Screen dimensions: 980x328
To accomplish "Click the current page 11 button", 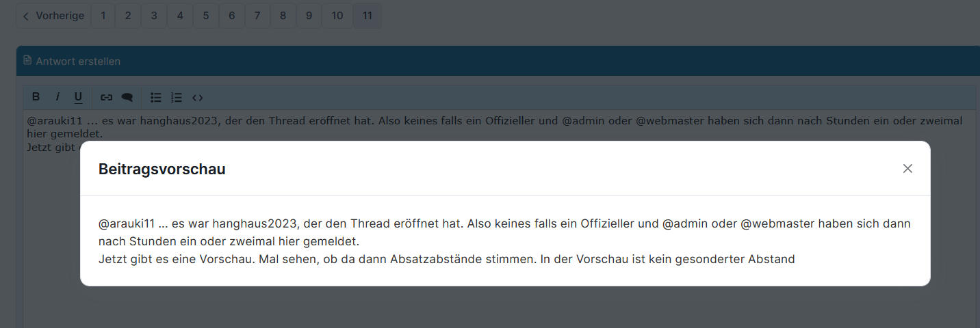I will click(367, 16).
